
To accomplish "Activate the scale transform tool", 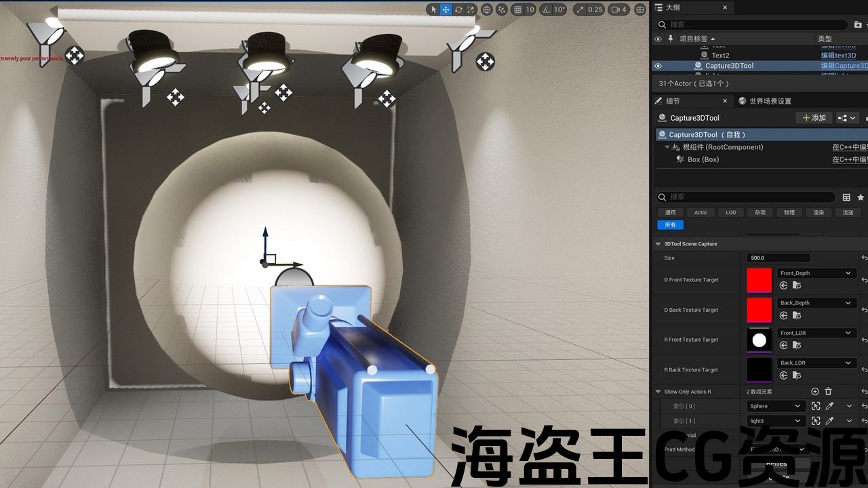I will coord(471,9).
